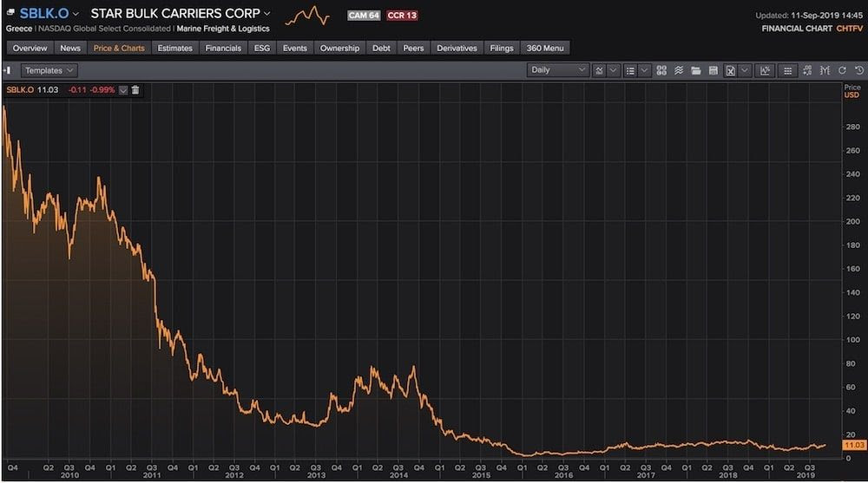Image resolution: width=868 pixels, height=483 pixels.
Task: Save chart with floppy disk icon
Action: (713, 70)
